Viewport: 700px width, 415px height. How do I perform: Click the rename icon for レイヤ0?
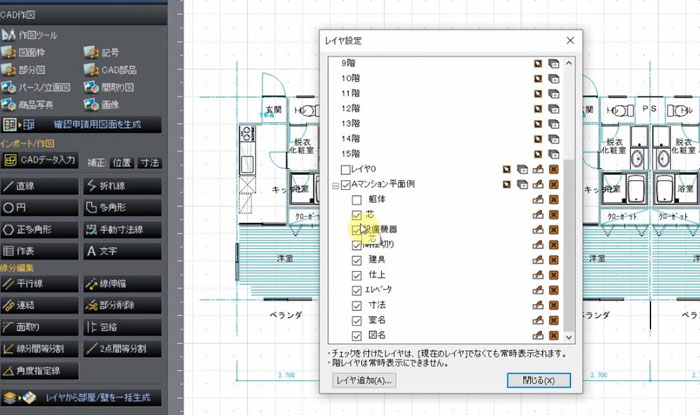(538, 169)
